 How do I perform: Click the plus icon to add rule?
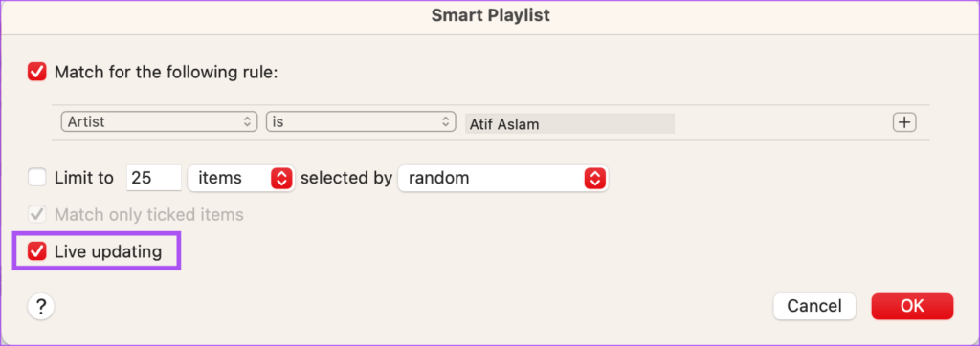(x=903, y=122)
